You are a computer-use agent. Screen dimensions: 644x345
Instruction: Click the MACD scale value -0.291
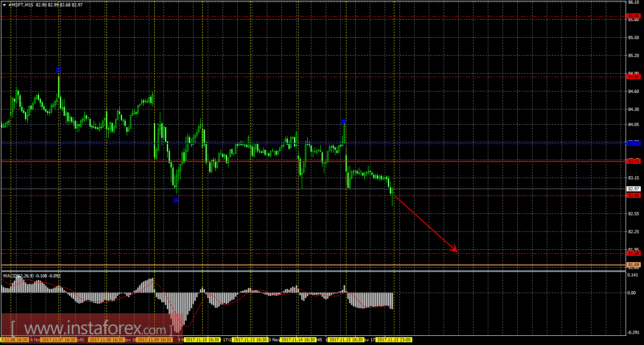[633, 332]
